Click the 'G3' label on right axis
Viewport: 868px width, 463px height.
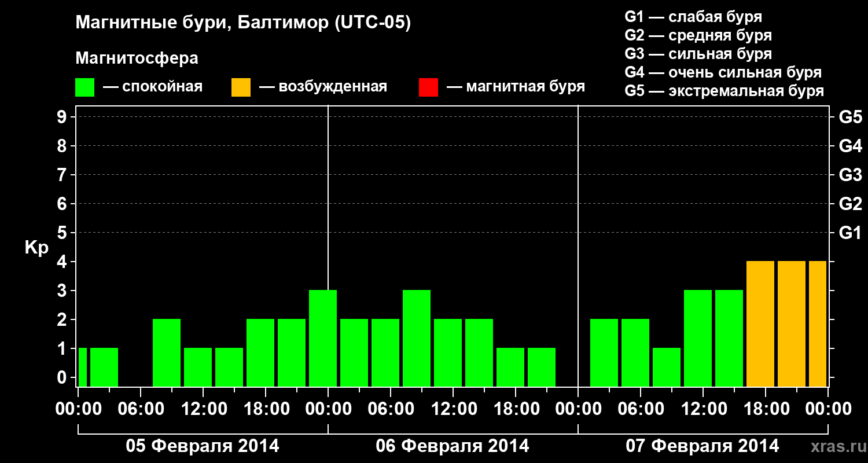tap(850, 175)
